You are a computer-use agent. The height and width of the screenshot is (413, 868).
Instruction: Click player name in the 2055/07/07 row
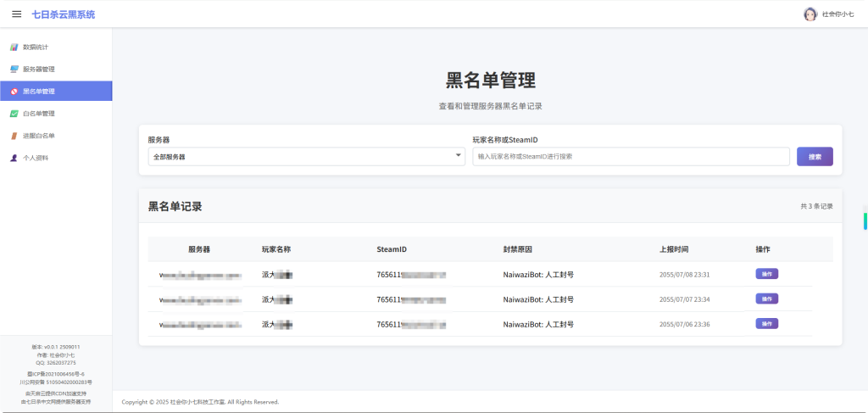(x=277, y=299)
